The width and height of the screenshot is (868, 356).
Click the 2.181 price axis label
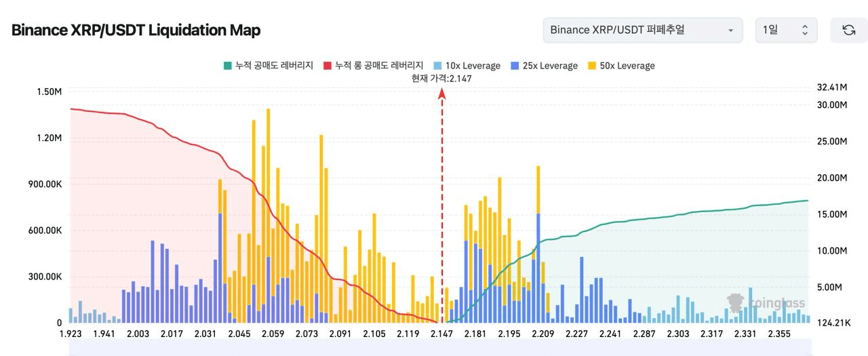476,334
